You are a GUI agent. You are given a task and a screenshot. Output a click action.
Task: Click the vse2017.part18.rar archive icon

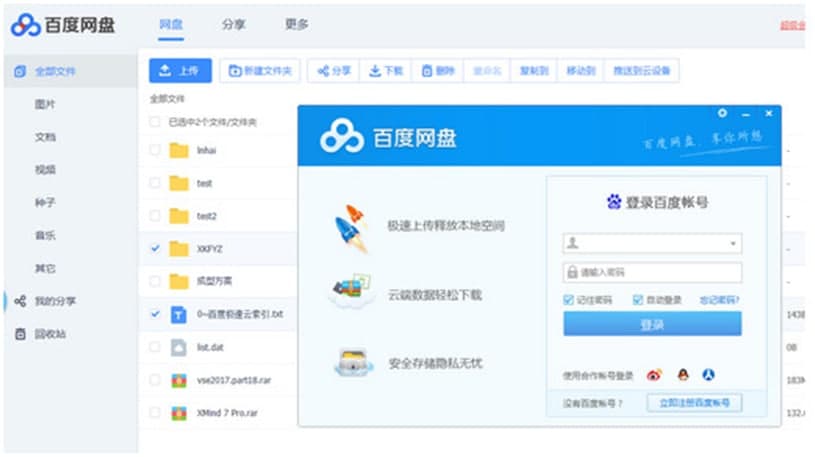(179, 380)
